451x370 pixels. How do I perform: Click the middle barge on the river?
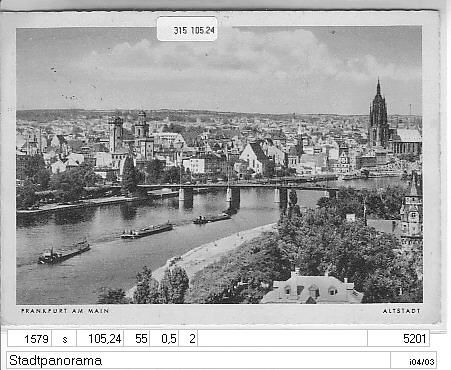point(147,230)
